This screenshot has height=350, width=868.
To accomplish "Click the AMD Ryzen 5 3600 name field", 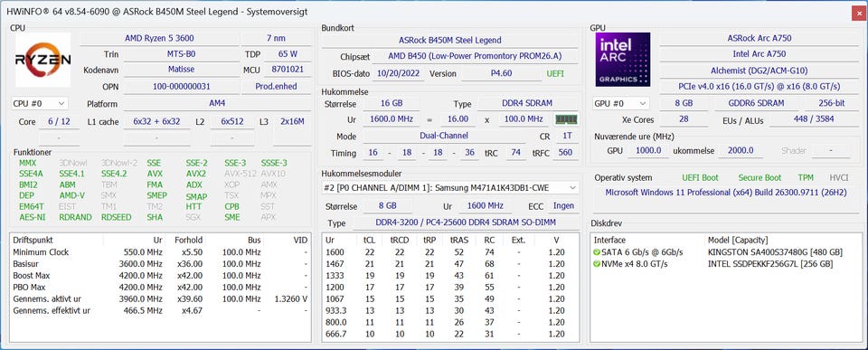I will (159, 38).
